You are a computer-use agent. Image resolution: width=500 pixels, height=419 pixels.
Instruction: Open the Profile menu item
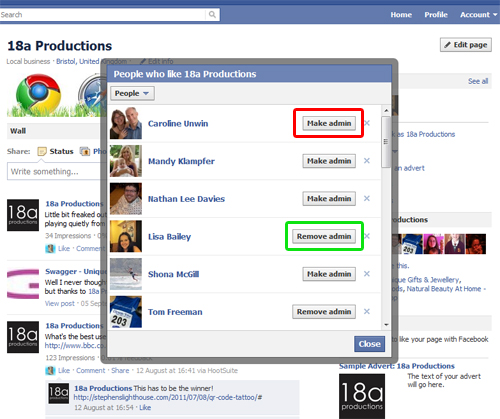point(436,15)
